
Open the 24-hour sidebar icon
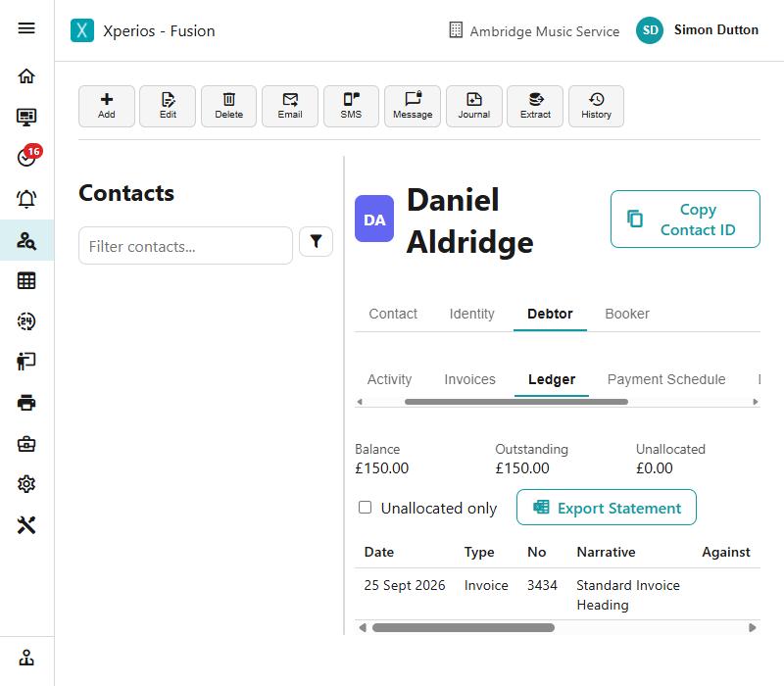[x=26, y=321]
